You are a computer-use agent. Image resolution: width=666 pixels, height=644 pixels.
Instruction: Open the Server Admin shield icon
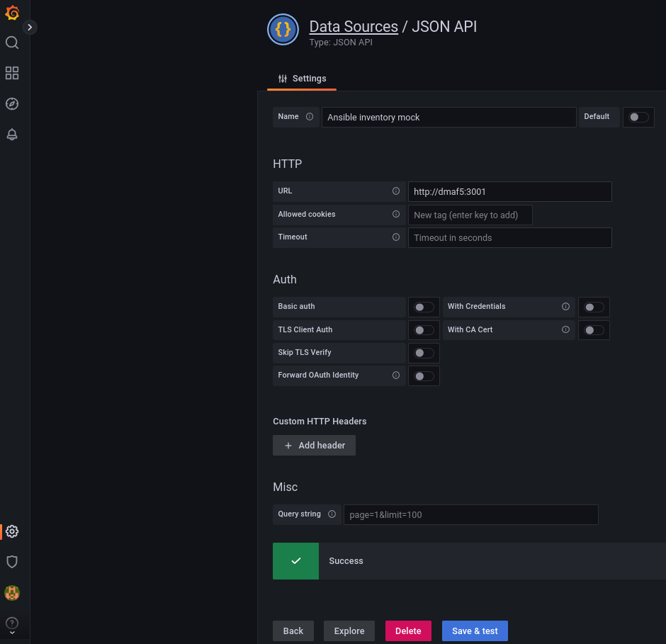pos(12,562)
